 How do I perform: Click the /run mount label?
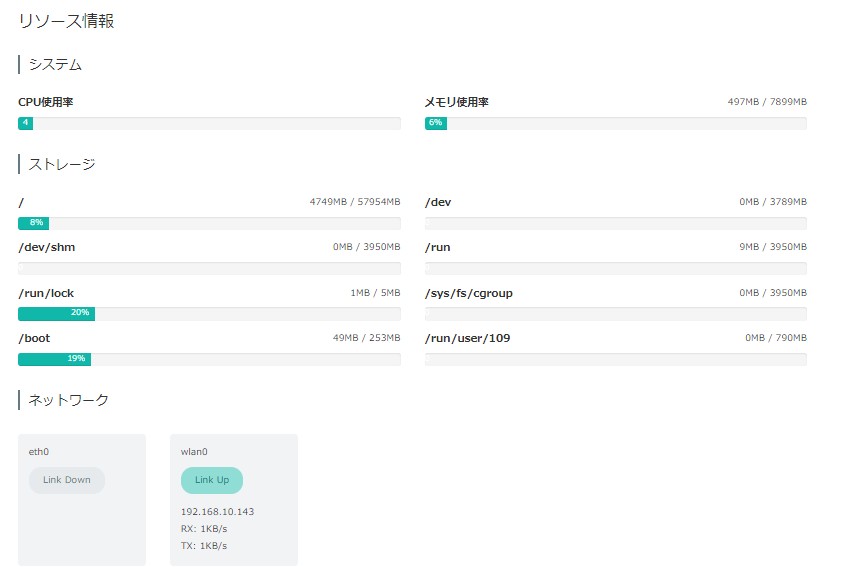click(437, 248)
